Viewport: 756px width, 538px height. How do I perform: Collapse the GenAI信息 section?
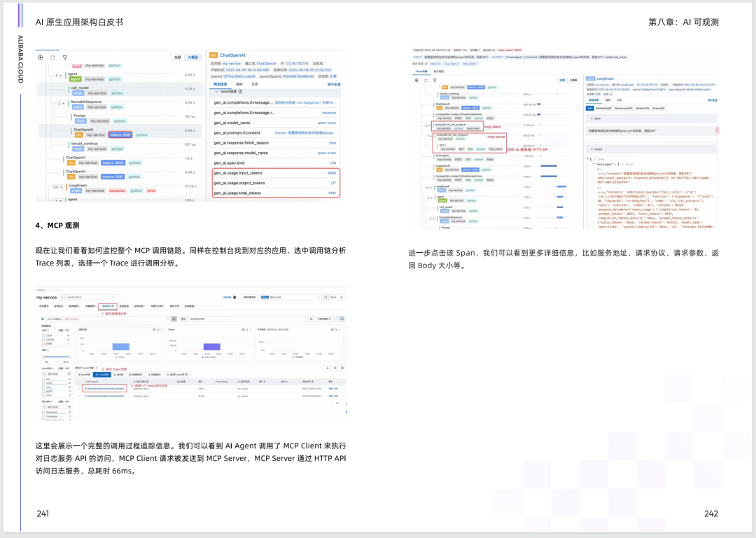pyautogui.click(x=217, y=91)
